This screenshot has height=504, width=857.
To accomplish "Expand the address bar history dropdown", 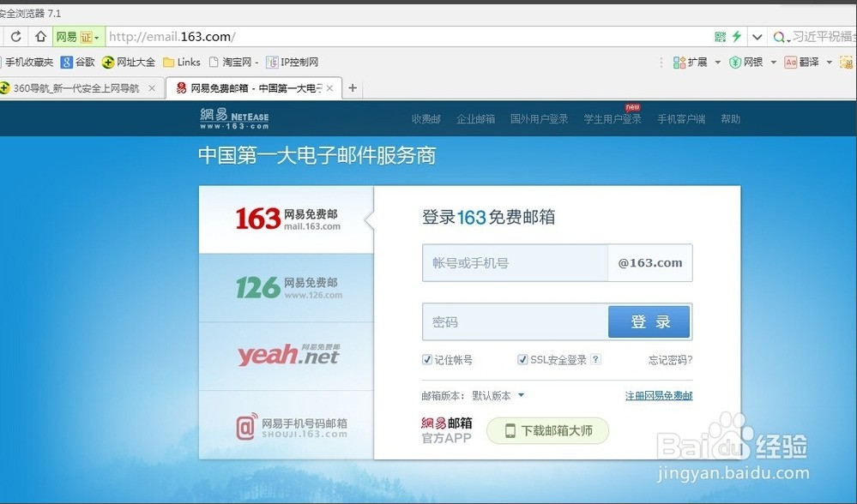I will [x=757, y=36].
